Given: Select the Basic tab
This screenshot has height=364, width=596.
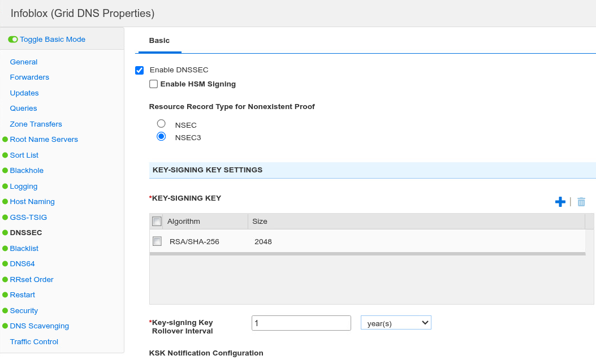Looking at the screenshot, I should tap(159, 41).
